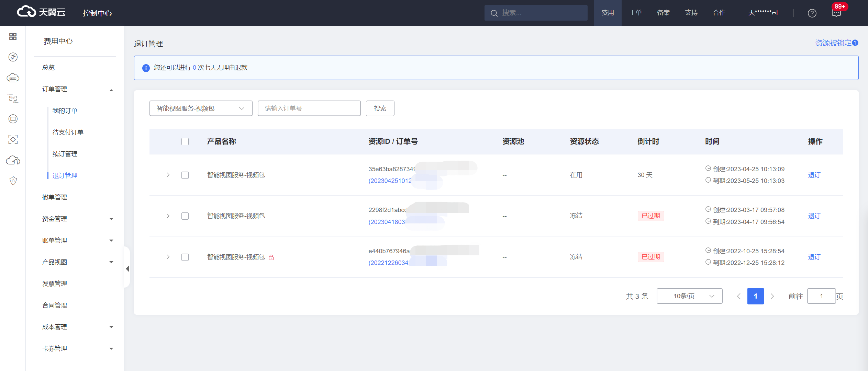Screen dimensions: 868x371
Task: Check the checkbox for the 在用 resource row
Action: [185, 175]
